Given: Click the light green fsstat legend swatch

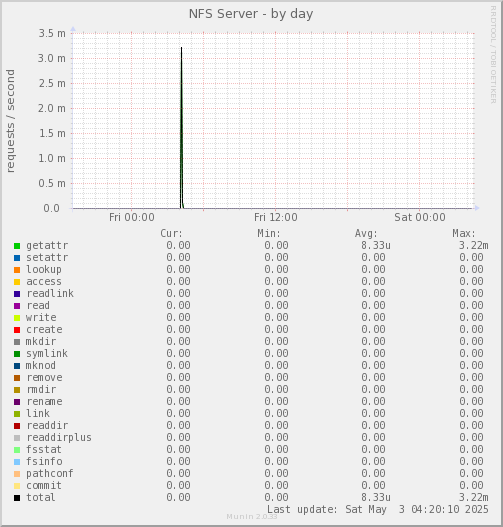Looking at the screenshot, I should (x=17, y=450).
